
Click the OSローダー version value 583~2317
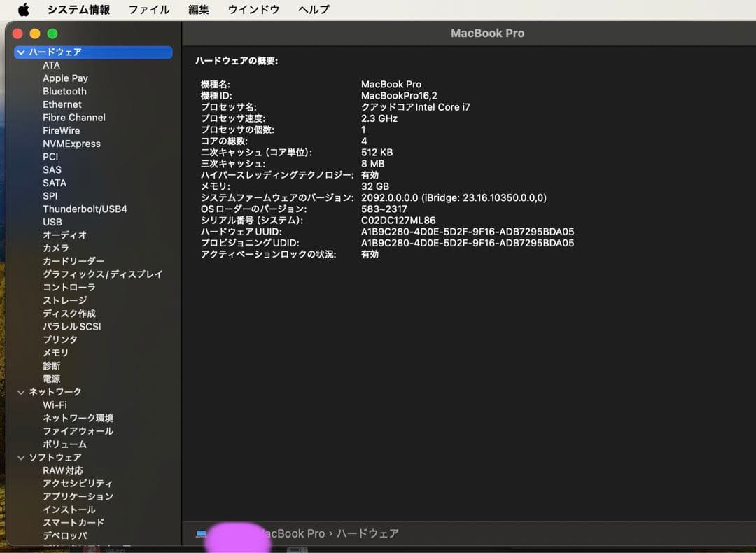384,209
